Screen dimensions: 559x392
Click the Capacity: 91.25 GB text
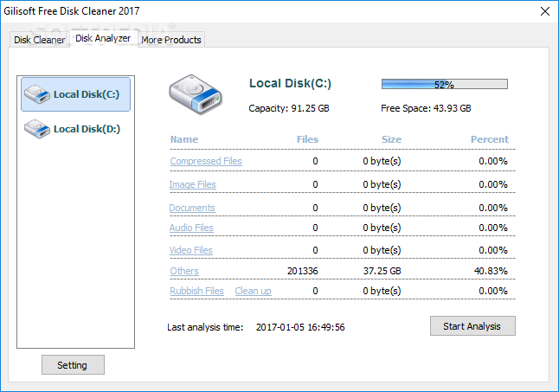click(x=289, y=108)
